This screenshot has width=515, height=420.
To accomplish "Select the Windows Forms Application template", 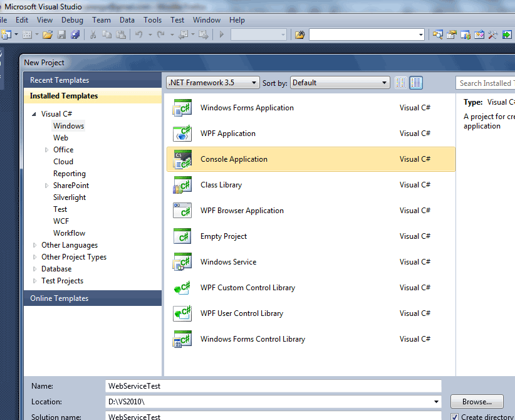I will (x=311, y=108).
